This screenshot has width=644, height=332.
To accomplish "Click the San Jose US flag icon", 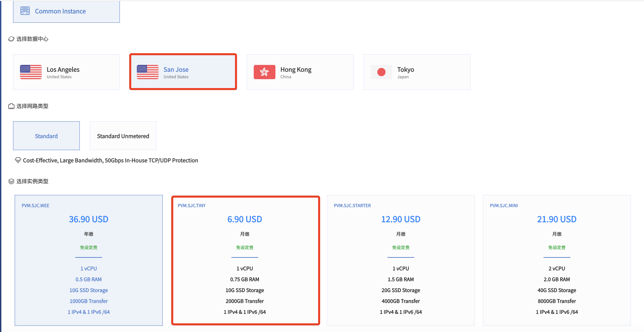I will (x=148, y=72).
